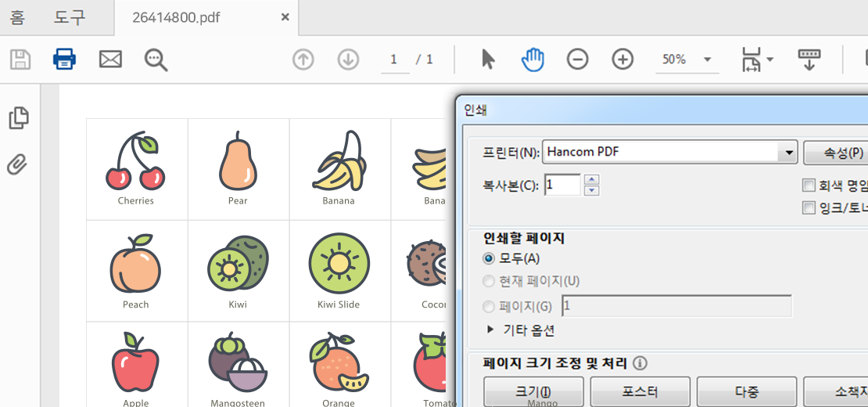Click the Apple icon in the PDF
The width and height of the screenshot is (868, 407).
[135, 362]
